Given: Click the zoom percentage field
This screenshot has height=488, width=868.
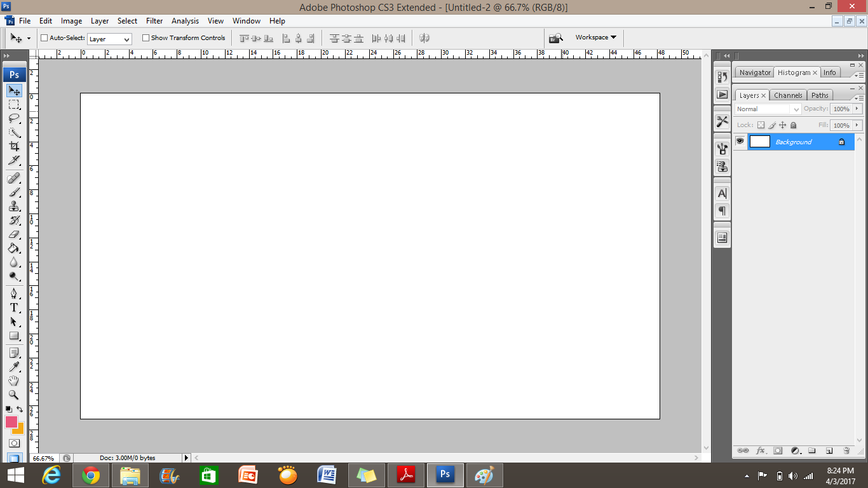Looking at the screenshot, I should (43, 457).
